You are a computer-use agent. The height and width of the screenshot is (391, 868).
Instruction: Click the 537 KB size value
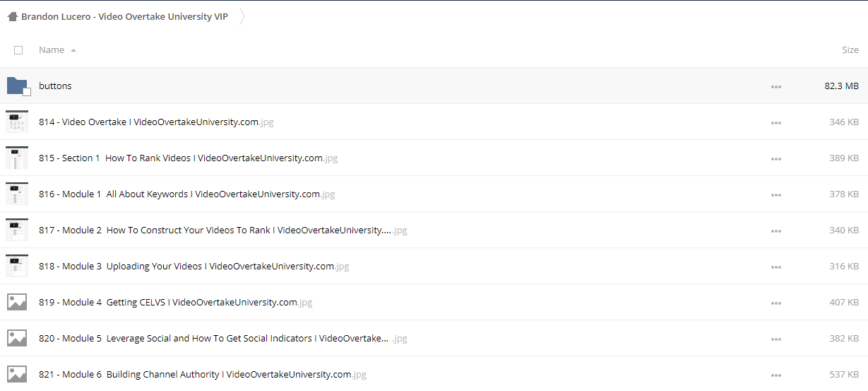844,374
